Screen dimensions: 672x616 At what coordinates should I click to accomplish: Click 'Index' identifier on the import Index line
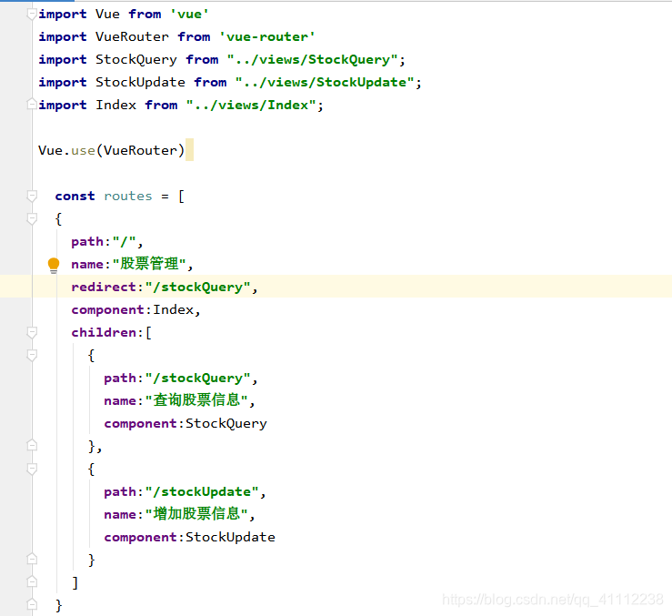(115, 106)
